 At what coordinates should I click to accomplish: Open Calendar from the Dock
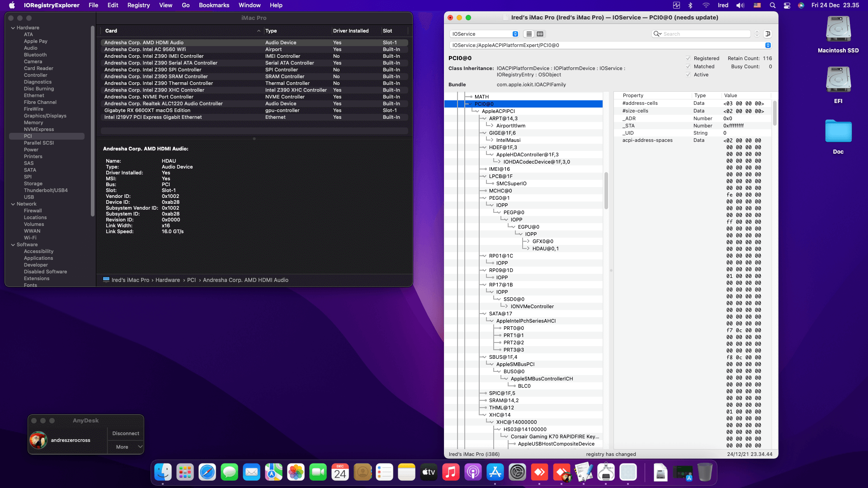point(340,473)
